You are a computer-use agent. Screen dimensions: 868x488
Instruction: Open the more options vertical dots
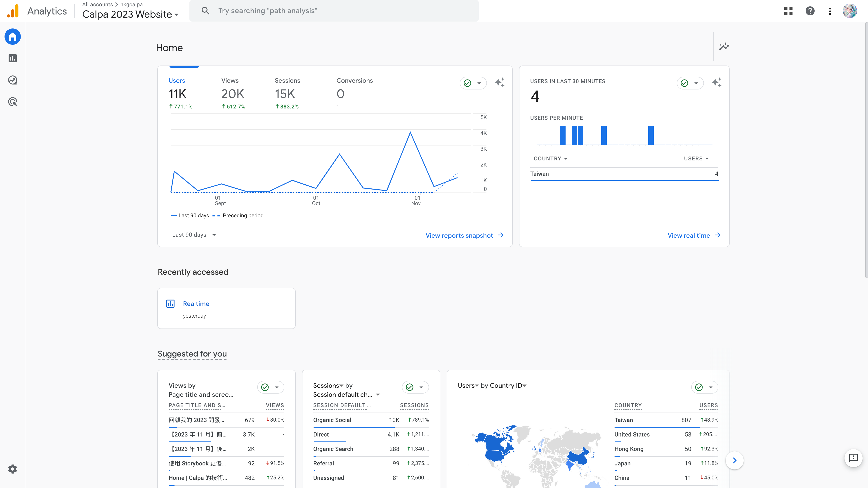coord(830,11)
